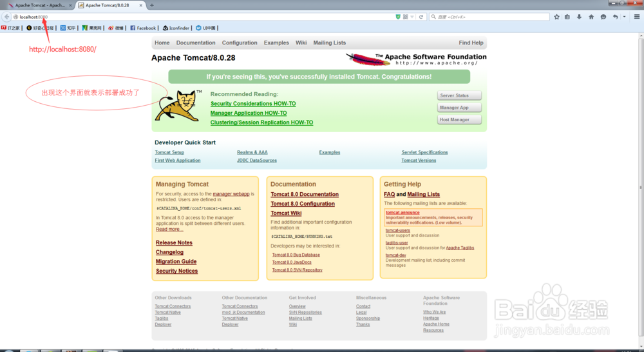Click the QR code icon in address bar
This screenshot has height=352, width=644.
point(405,17)
